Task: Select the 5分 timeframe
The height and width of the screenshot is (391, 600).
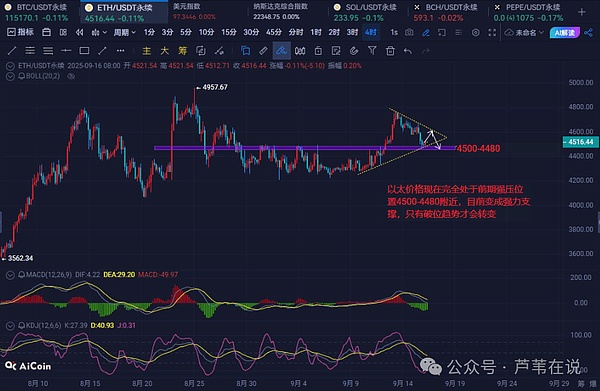Action: [x=186, y=33]
